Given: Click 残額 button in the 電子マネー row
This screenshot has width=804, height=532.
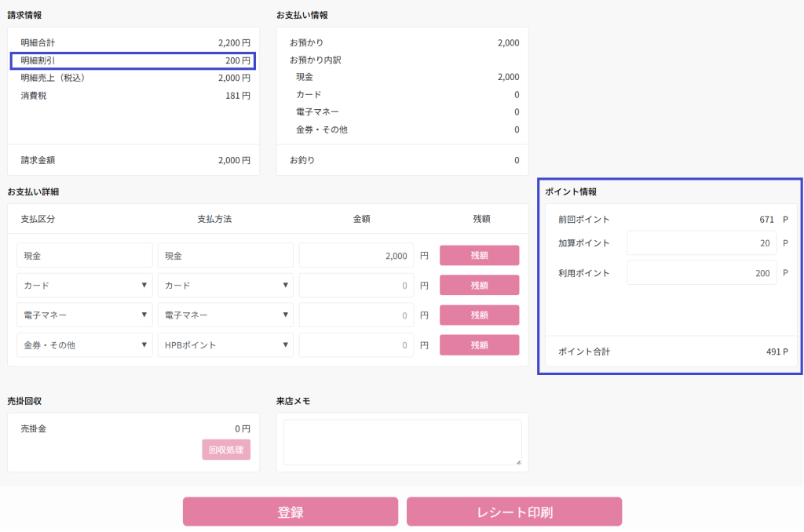Looking at the screenshot, I should pyautogui.click(x=479, y=315).
